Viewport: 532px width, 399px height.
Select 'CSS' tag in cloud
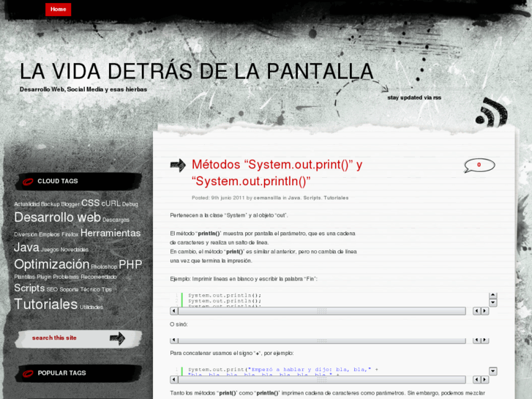pyautogui.click(x=91, y=203)
